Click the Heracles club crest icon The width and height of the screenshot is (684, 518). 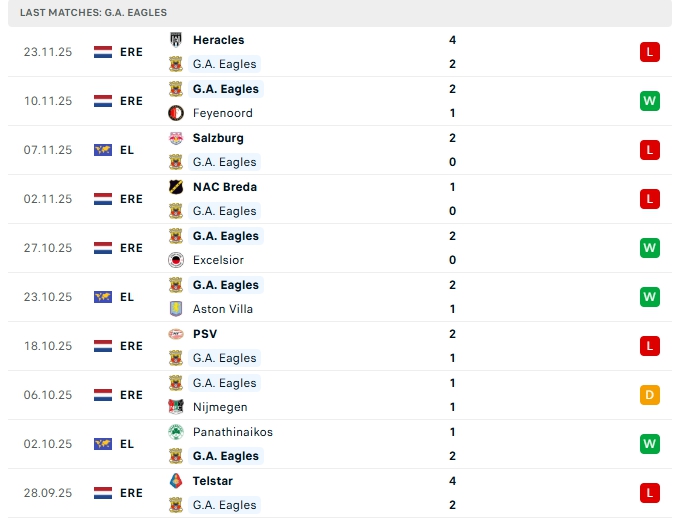tap(176, 40)
